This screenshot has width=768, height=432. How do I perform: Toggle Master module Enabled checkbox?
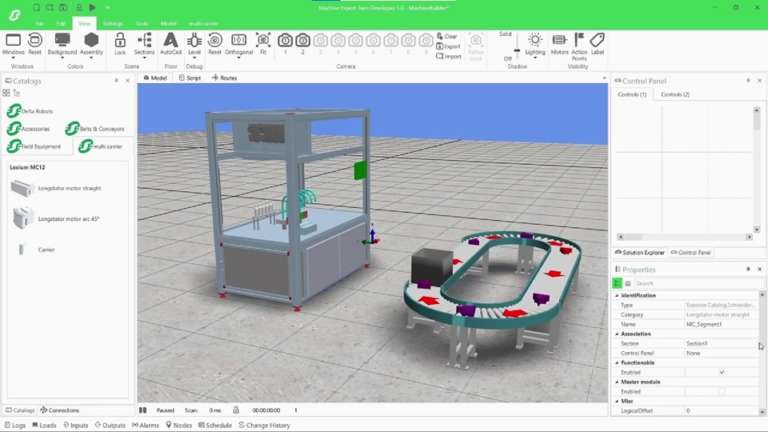point(721,391)
